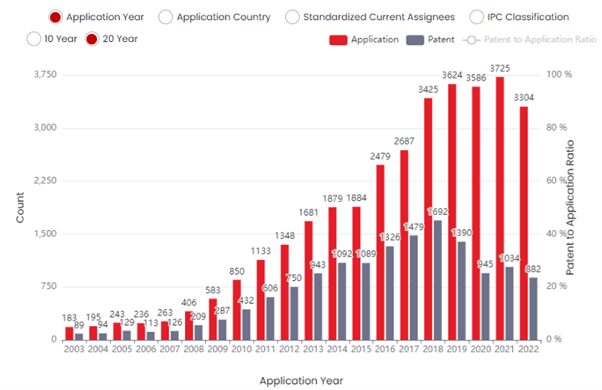The image size is (602, 390).
Task: Click the 2022 x-axis year label
Action: pyautogui.click(x=528, y=349)
